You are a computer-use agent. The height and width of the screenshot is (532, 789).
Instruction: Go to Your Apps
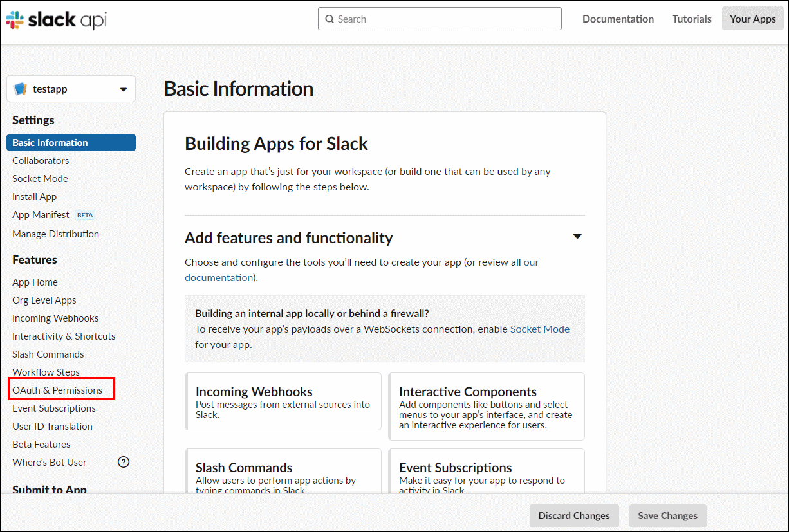[x=752, y=19]
